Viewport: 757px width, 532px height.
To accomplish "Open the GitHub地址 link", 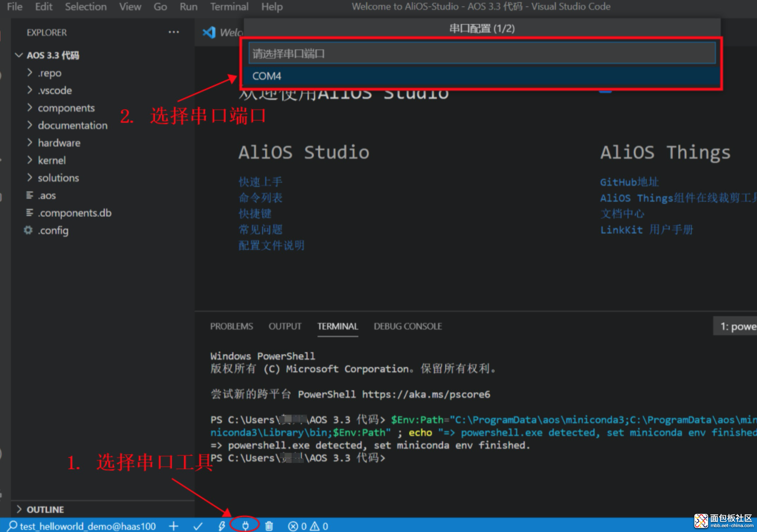I will (630, 182).
